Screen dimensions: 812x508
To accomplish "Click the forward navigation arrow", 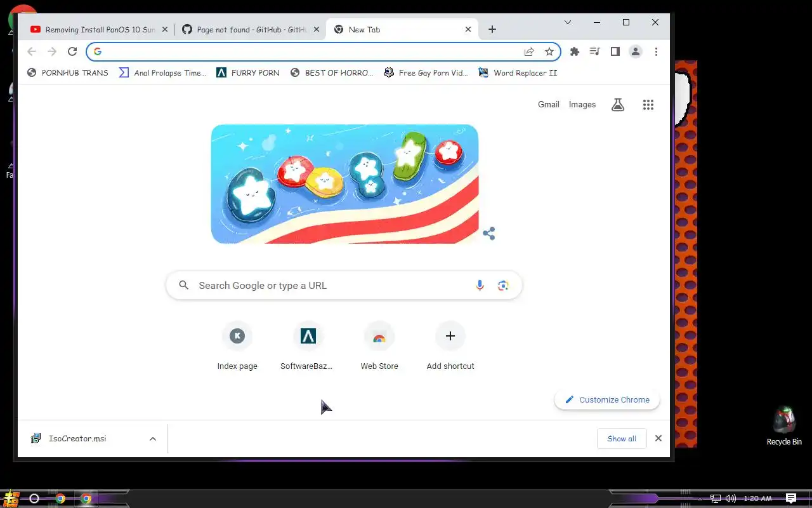I will 52,51.
